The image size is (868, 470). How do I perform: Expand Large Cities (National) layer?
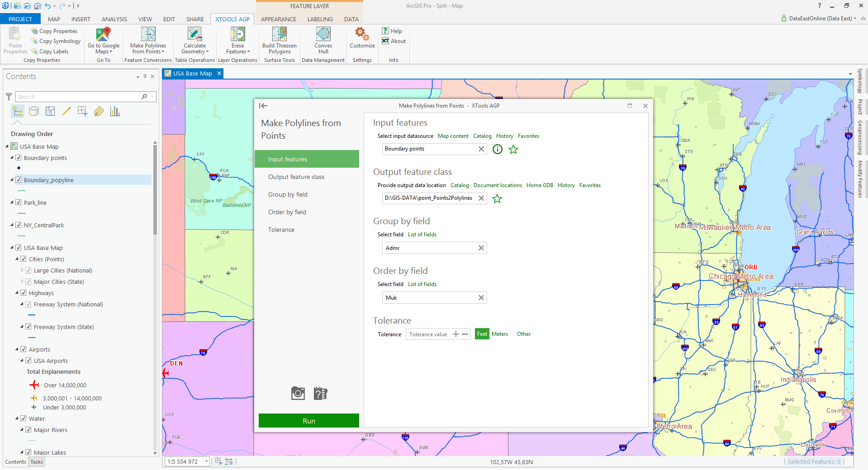coord(22,270)
